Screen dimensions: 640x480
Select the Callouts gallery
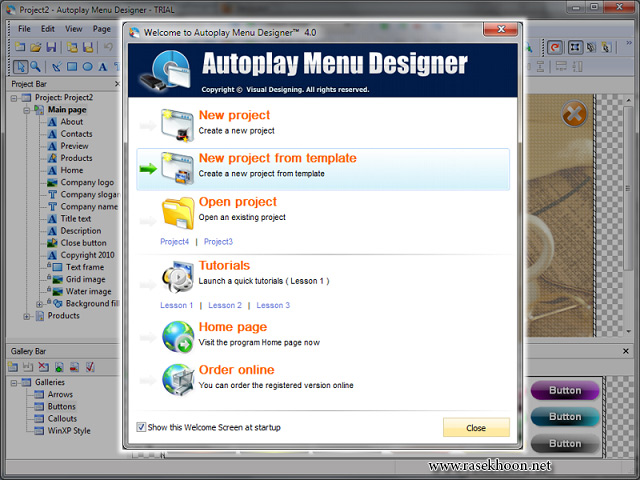pos(62,419)
